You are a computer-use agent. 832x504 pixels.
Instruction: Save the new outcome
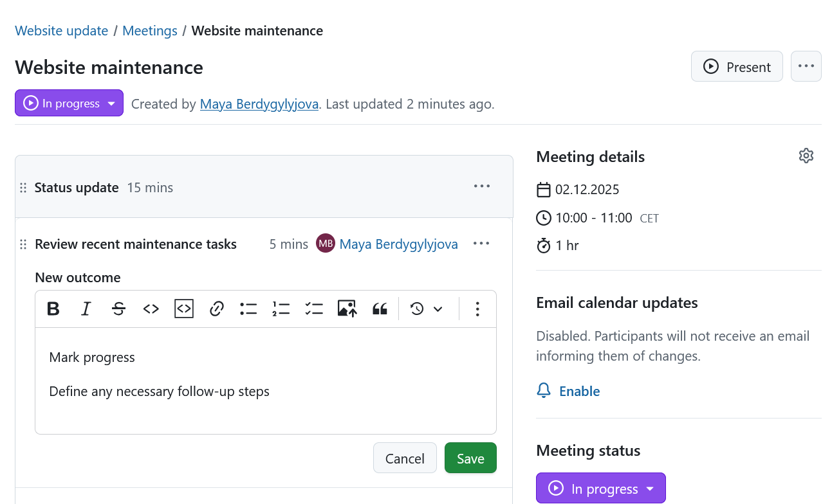click(x=470, y=458)
